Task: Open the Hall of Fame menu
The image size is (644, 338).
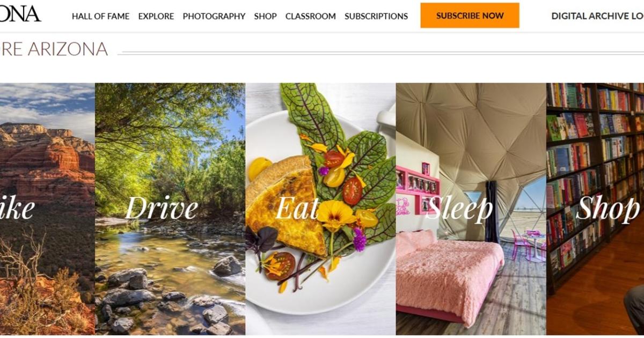Action: pos(100,16)
